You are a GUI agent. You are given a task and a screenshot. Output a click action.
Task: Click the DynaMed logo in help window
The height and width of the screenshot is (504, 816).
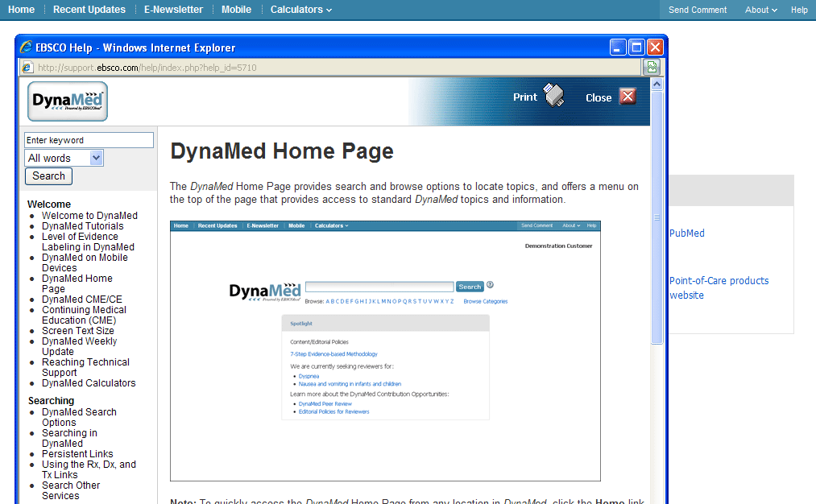(x=68, y=101)
